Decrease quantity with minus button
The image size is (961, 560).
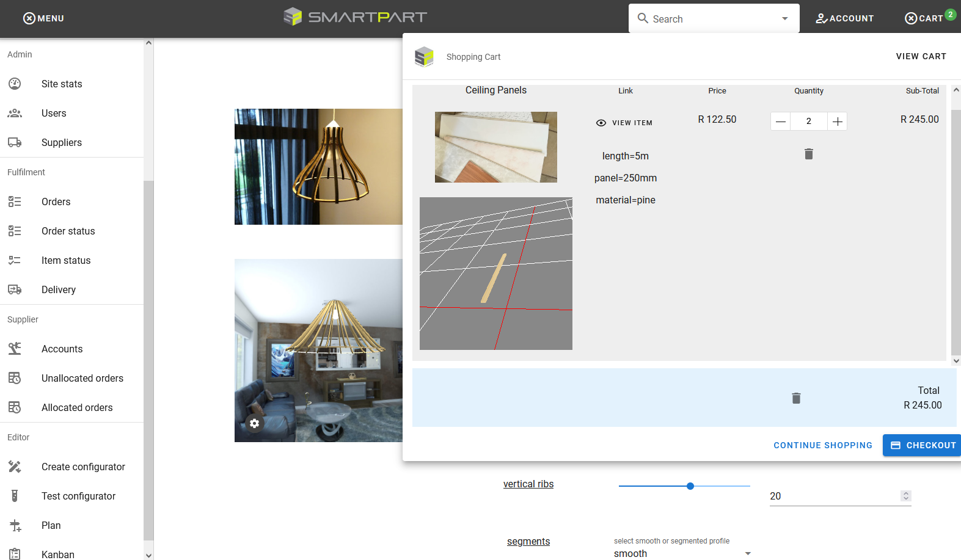(780, 122)
